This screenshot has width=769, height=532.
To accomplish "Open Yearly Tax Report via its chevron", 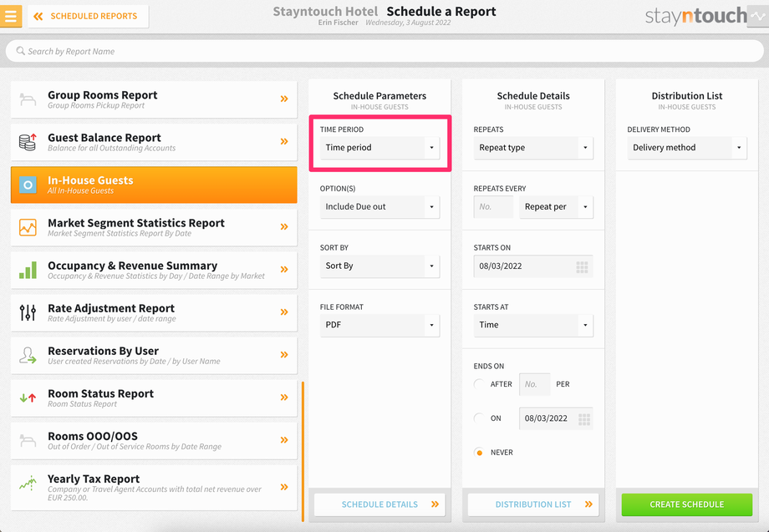I will coord(284,487).
